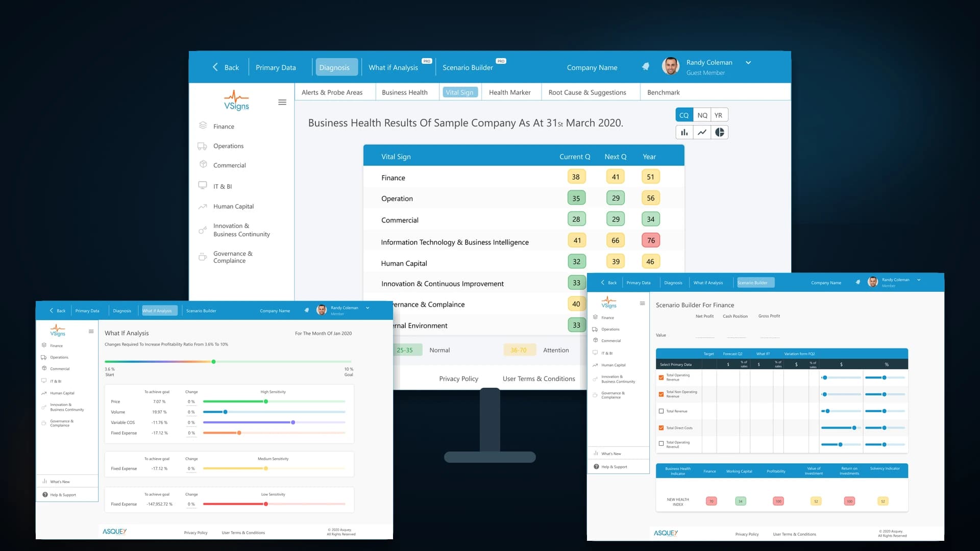This screenshot has height=551, width=980.
Task: Adjust the Price sensitivity slider handle
Action: [x=266, y=402]
